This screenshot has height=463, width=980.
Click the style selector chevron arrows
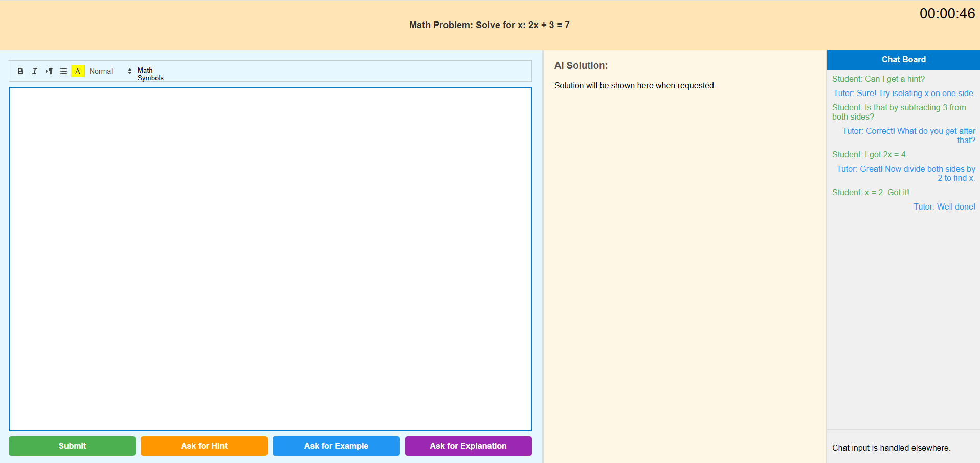[x=129, y=71]
